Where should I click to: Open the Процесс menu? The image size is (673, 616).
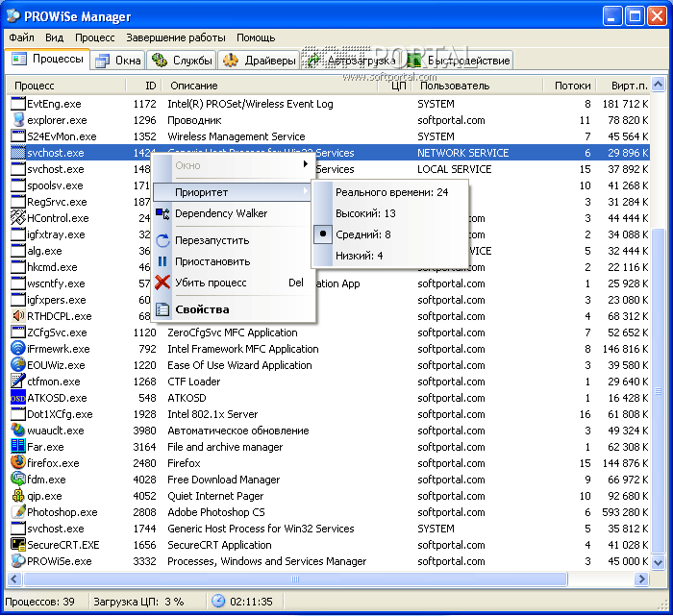[x=95, y=37]
